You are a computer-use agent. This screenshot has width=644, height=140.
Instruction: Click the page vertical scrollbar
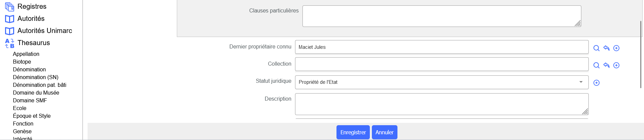point(641,54)
